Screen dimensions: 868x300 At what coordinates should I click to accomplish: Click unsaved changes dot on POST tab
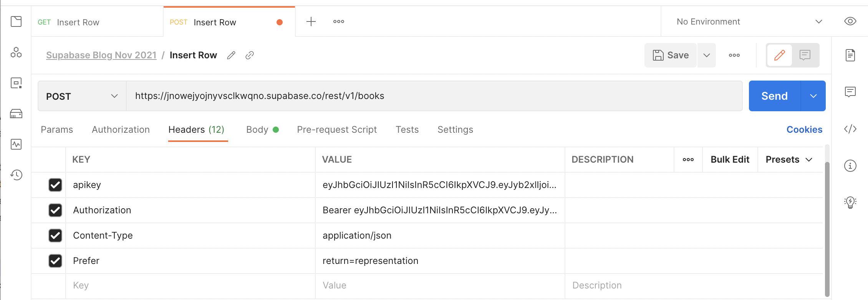pyautogui.click(x=280, y=22)
